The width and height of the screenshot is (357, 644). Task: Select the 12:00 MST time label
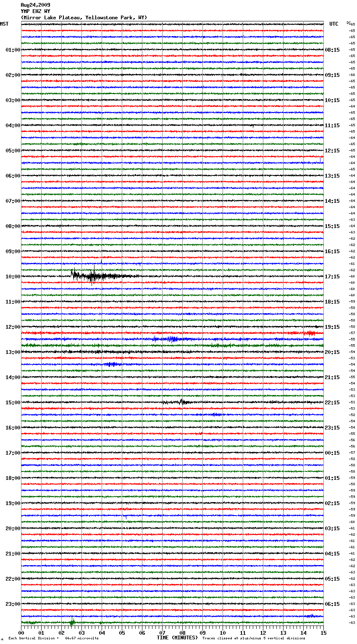[x=13, y=327]
